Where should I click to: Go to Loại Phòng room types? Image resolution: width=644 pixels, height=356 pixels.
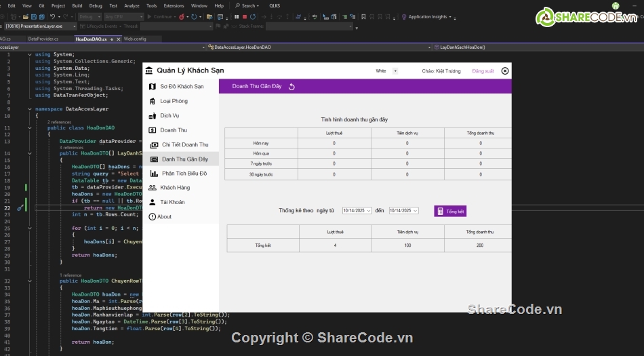[x=174, y=101]
